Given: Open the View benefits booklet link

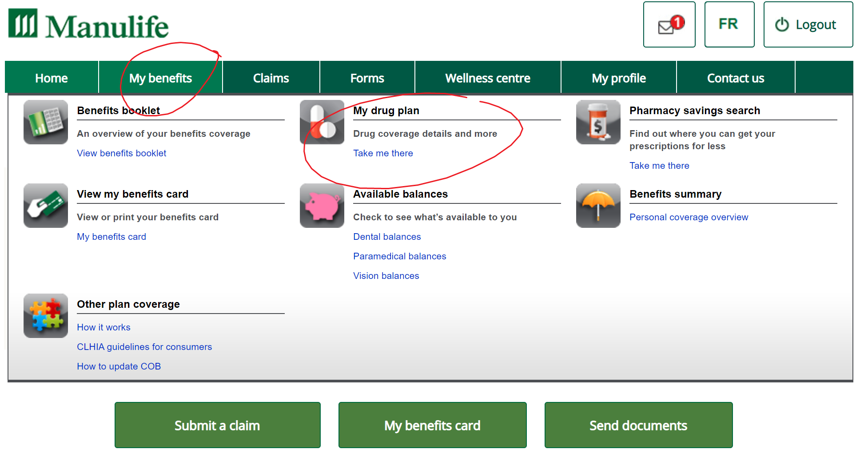Looking at the screenshot, I should [121, 153].
